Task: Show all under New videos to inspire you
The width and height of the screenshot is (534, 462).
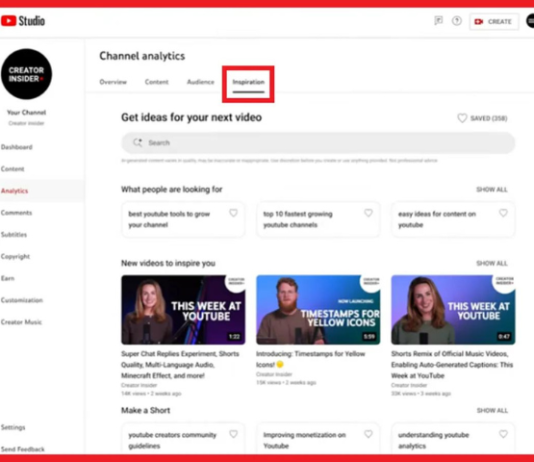Action: [492, 263]
